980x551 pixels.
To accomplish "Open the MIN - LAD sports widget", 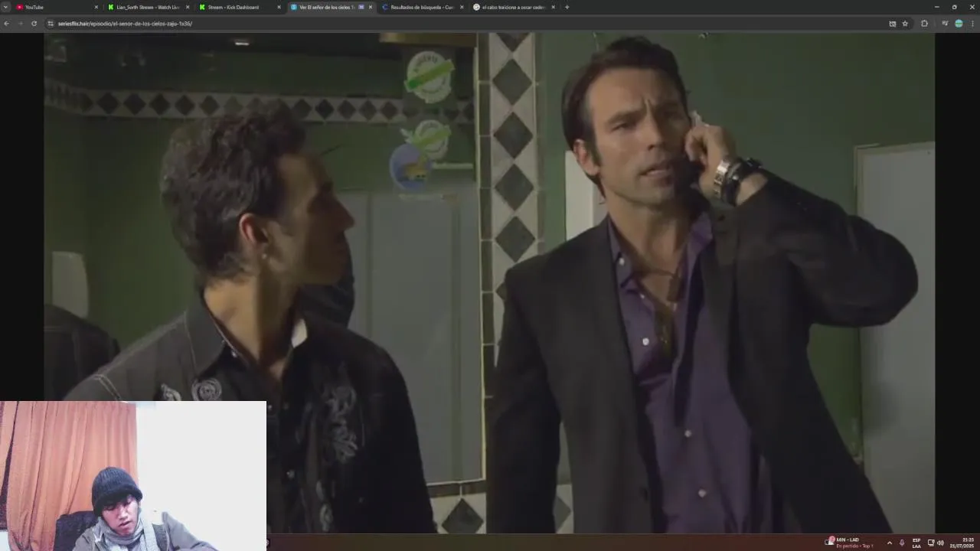I will [x=849, y=543].
